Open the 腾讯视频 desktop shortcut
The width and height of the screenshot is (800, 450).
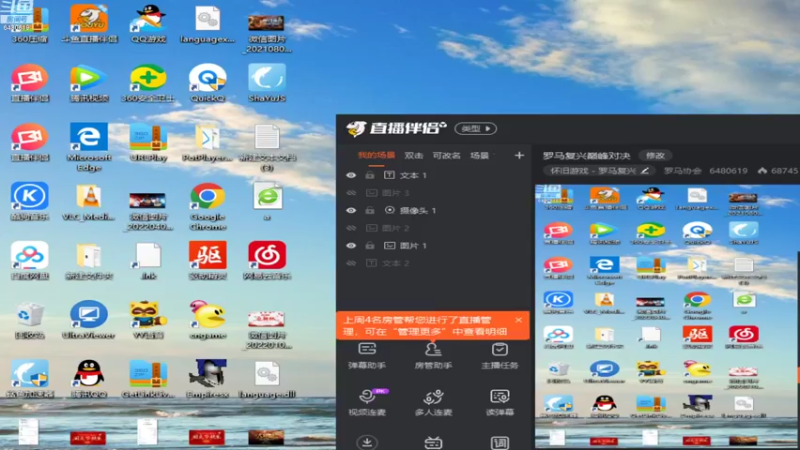(89, 83)
